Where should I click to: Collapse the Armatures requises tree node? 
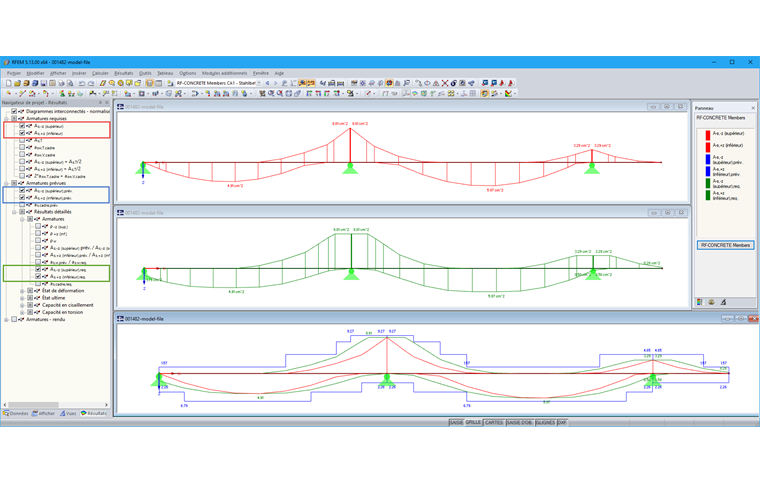tap(6, 119)
